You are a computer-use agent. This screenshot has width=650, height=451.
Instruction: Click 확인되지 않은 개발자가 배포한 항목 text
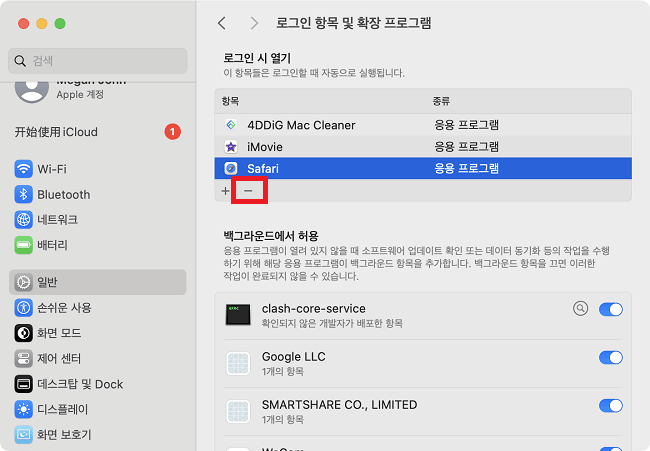332,323
